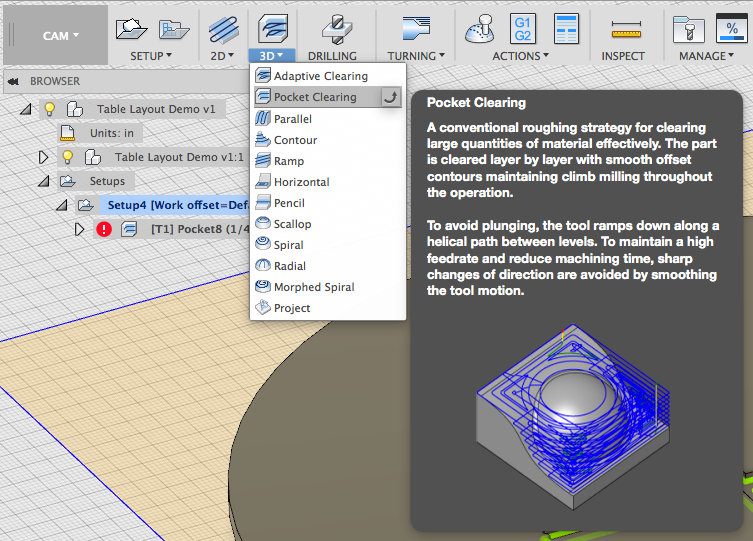Click the Inspect measure ruler icon
753x541 pixels.
click(626, 29)
